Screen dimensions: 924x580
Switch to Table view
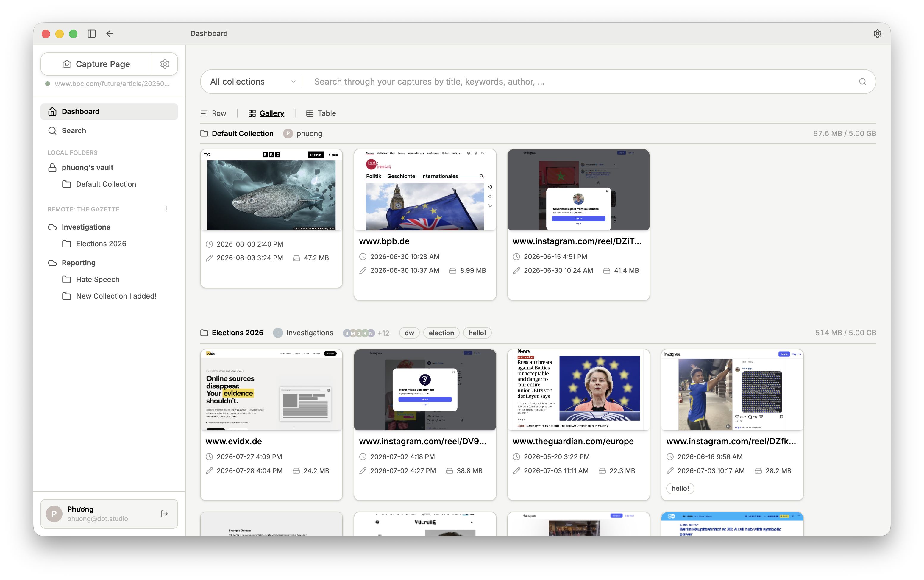[321, 113]
